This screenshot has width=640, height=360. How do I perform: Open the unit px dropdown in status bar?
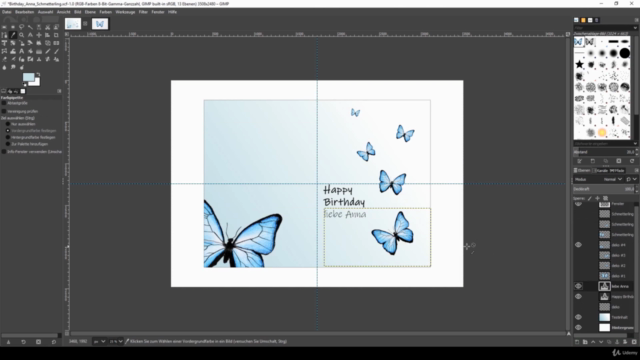tap(100, 341)
